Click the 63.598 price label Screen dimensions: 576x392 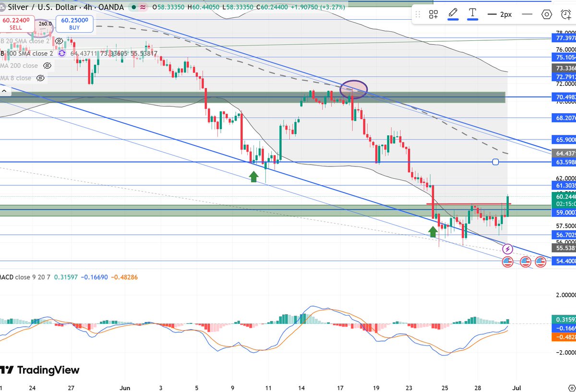pyautogui.click(x=563, y=162)
